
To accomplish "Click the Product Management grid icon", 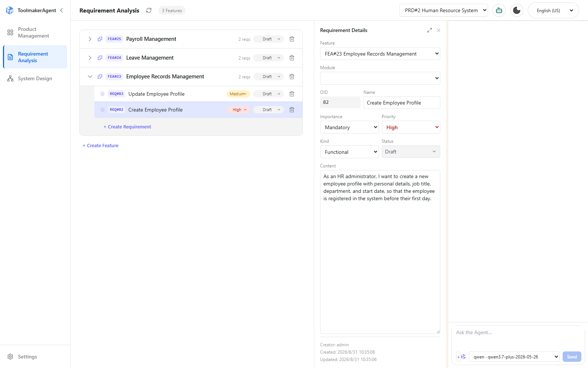I will click(x=10, y=32).
